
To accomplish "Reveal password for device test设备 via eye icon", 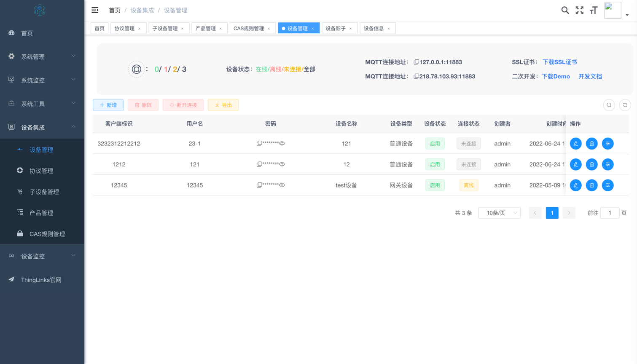I will (x=282, y=185).
